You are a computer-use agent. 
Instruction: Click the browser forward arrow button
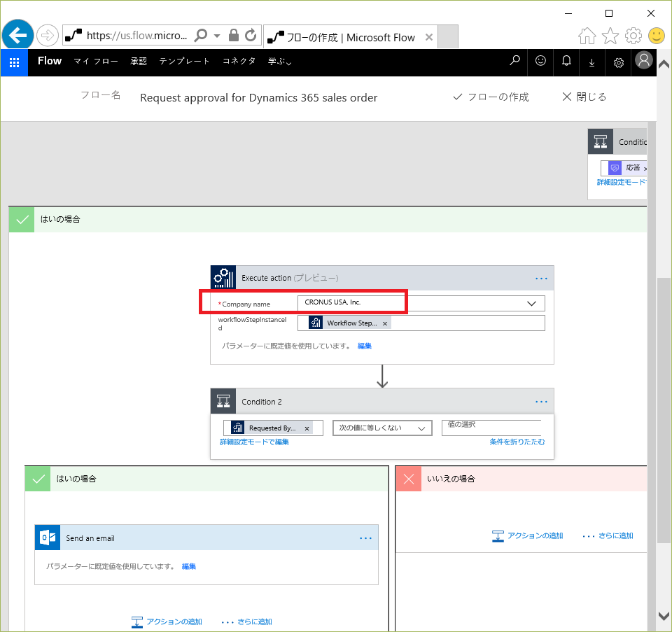(47, 35)
